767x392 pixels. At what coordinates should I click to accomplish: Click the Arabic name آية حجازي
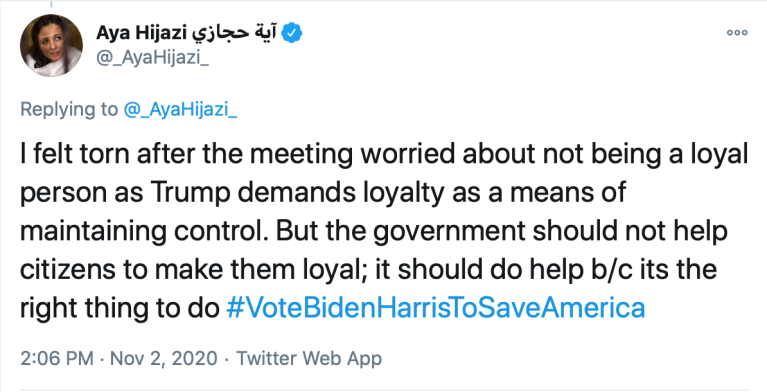point(235,33)
